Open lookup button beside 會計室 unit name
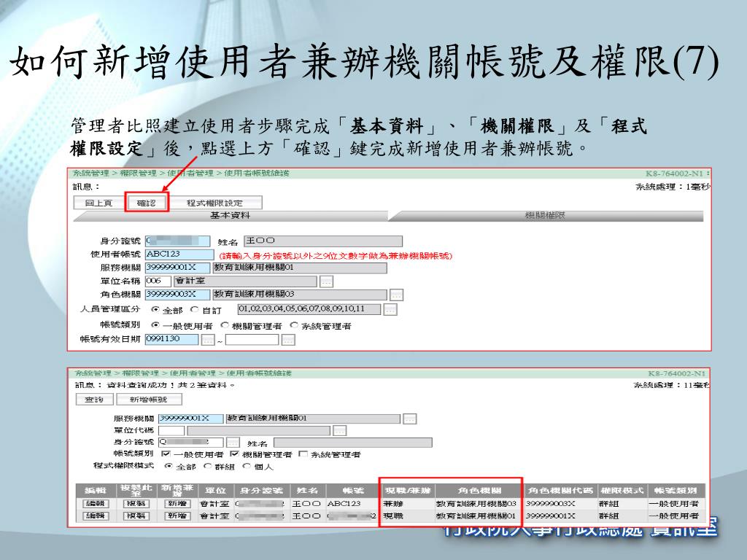The width and height of the screenshot is (747, 560). pyautogui.click(x=326, y=281)
